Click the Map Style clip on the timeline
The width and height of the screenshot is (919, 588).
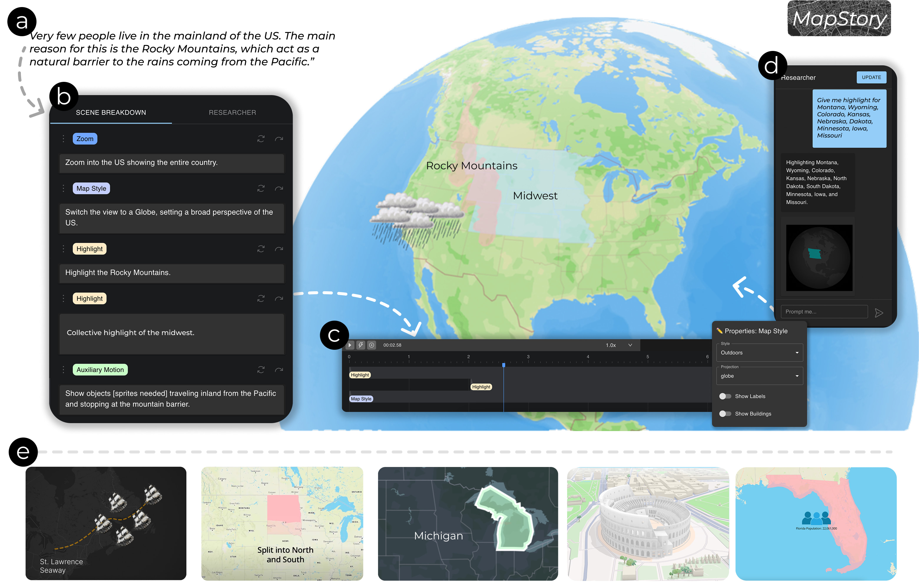361,399
